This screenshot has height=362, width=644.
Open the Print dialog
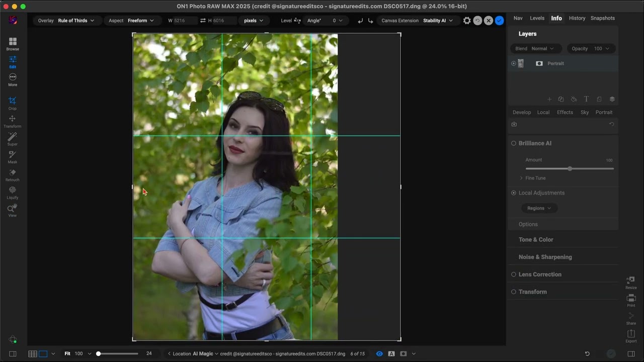pos(631,301)
